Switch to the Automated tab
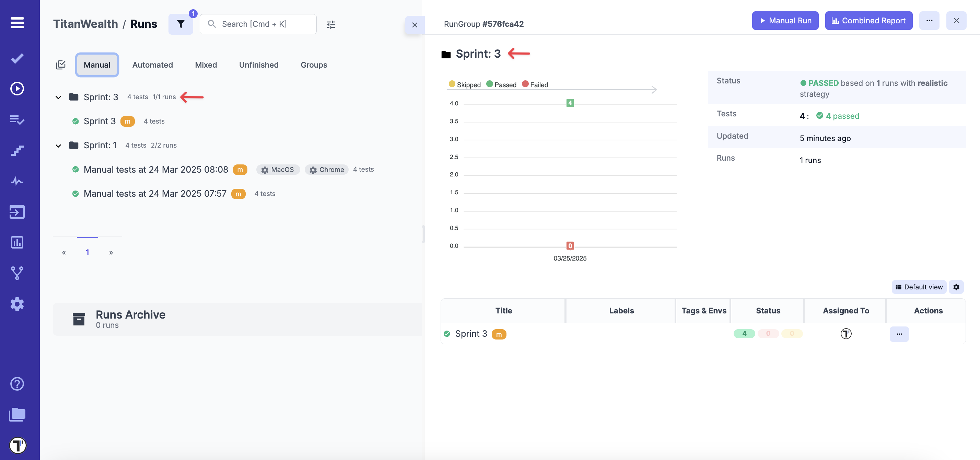 [x=153, y=65]
